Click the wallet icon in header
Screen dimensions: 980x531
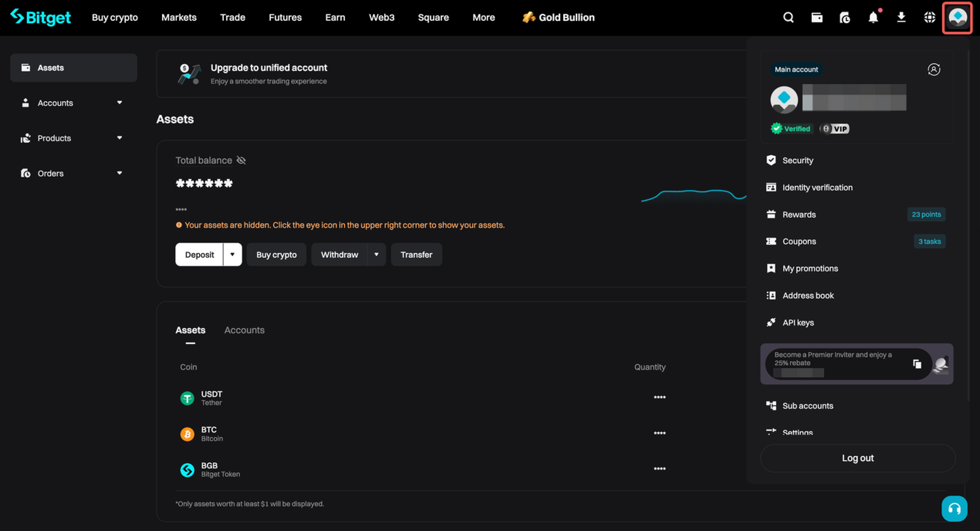[816, 17]
